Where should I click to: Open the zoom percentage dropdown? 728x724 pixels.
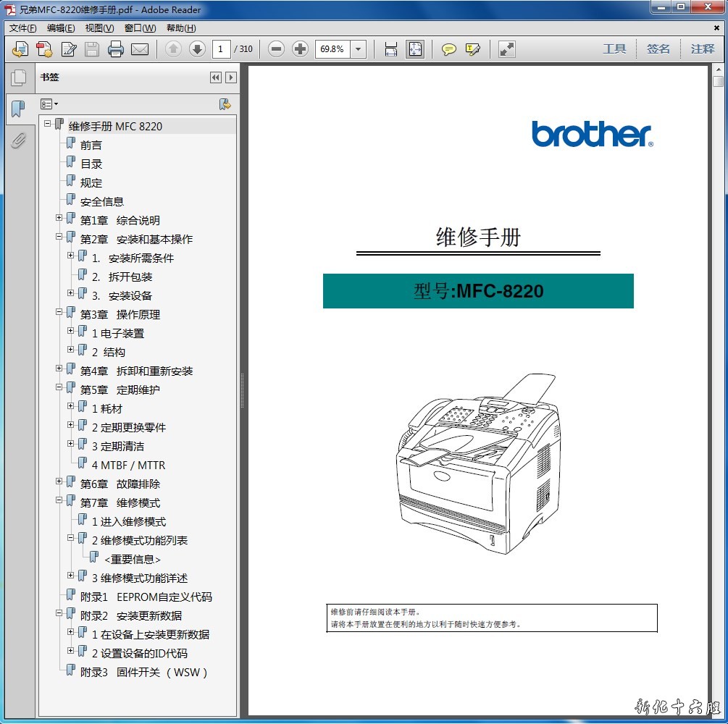click(358, 49)
